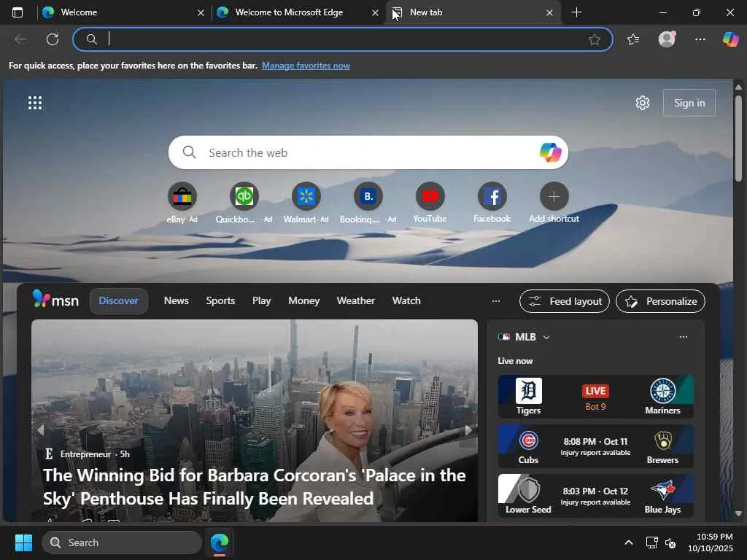Open Windows Start menu
The image size is (747, 560).
(23, 542)
